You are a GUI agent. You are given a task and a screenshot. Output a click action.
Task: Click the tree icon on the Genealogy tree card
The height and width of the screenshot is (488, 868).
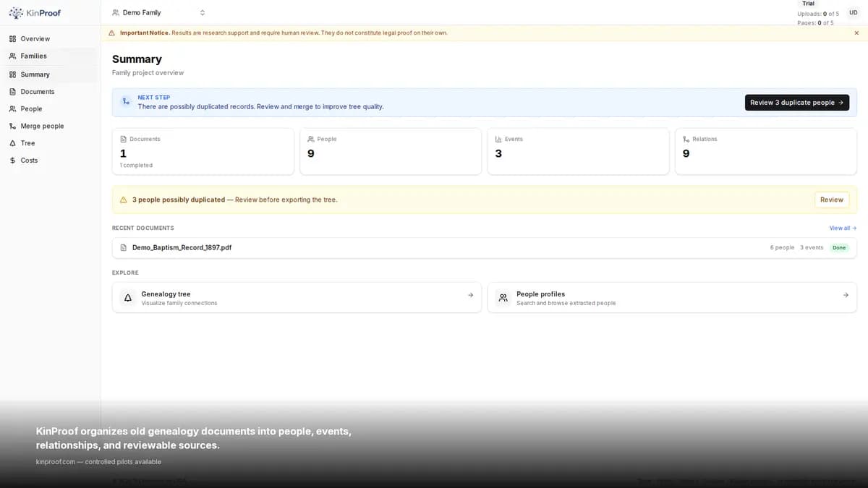tap(128, 298)
